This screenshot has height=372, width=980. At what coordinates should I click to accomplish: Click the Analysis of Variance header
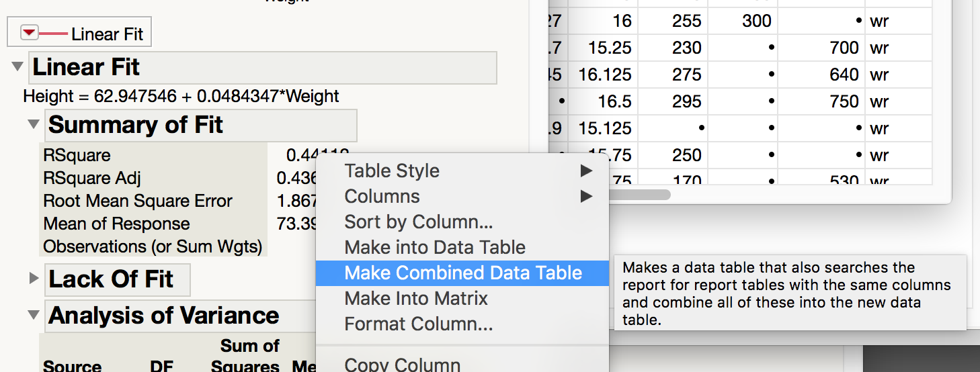[x=164, y=316]
